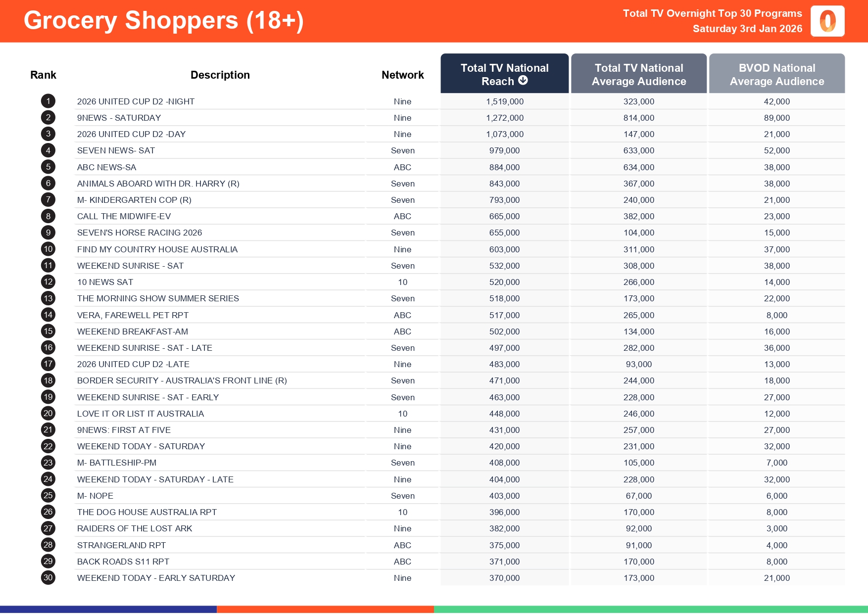Click the Grocery Shoppers (18+) title
Screen dimensions: 868x614
(x=163, y=21)
